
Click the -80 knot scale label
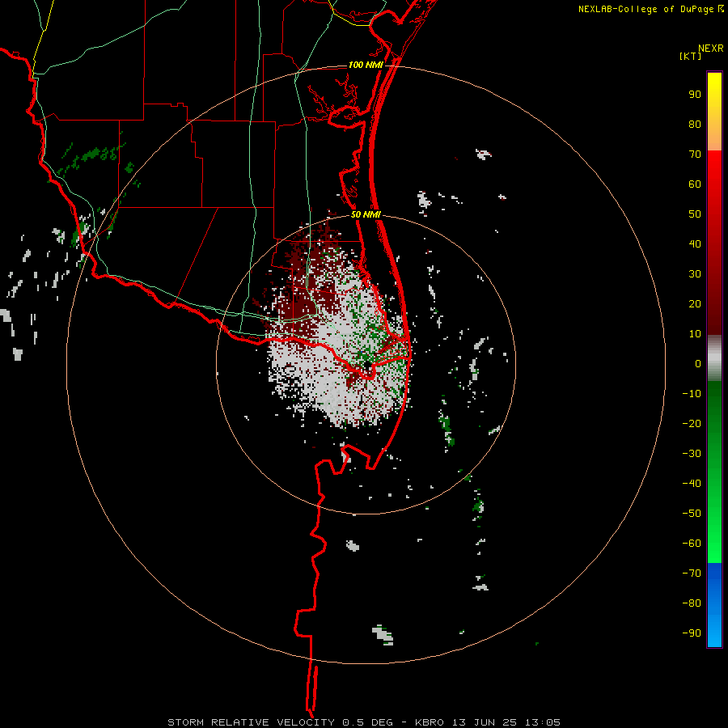pos(692,603)
